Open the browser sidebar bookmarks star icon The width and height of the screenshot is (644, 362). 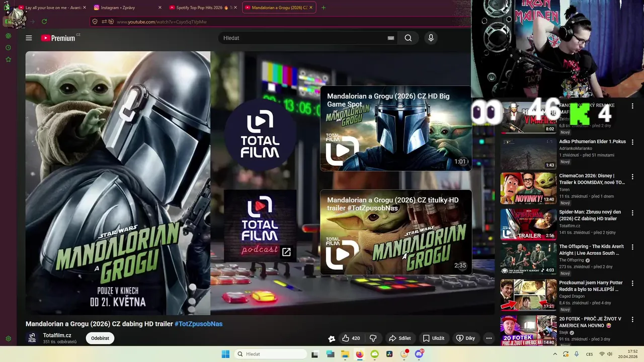pyautogui.click(x=8, y=59)
